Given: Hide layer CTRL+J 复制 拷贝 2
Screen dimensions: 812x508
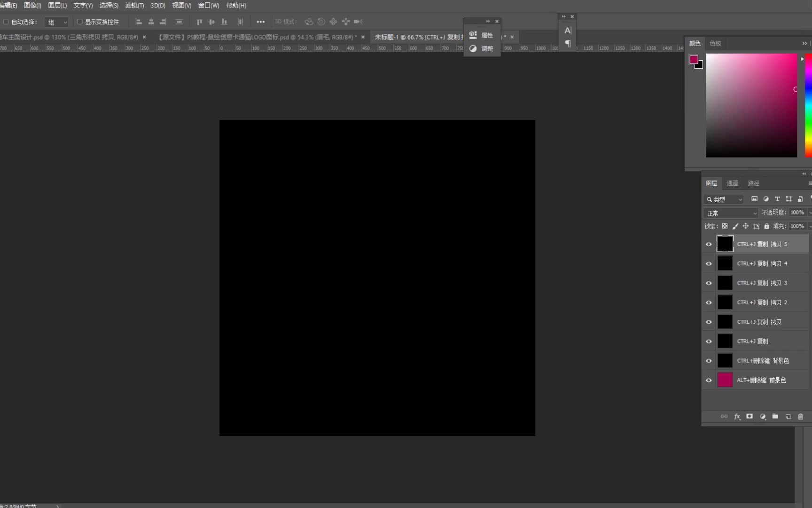Looking at the screenshot, I should point(709,302).
